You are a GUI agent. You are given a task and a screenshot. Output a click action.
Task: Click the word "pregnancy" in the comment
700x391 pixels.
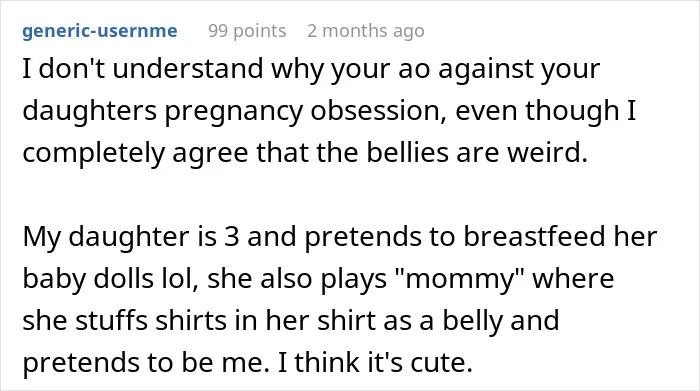[234, 112]
